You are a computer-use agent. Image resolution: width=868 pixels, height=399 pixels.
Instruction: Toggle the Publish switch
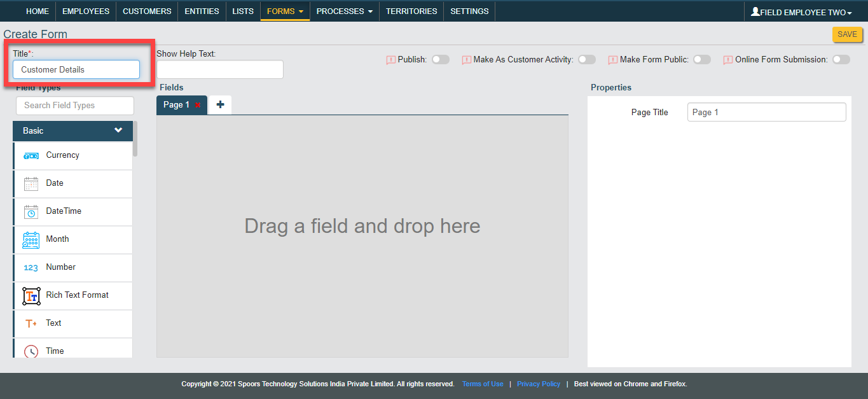(x=440, y=60)
